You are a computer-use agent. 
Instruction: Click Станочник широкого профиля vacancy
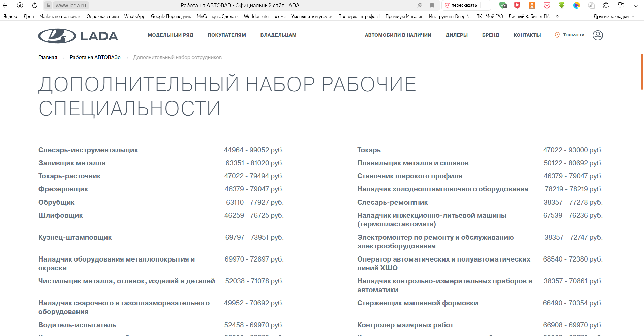[x=409, y=176]
